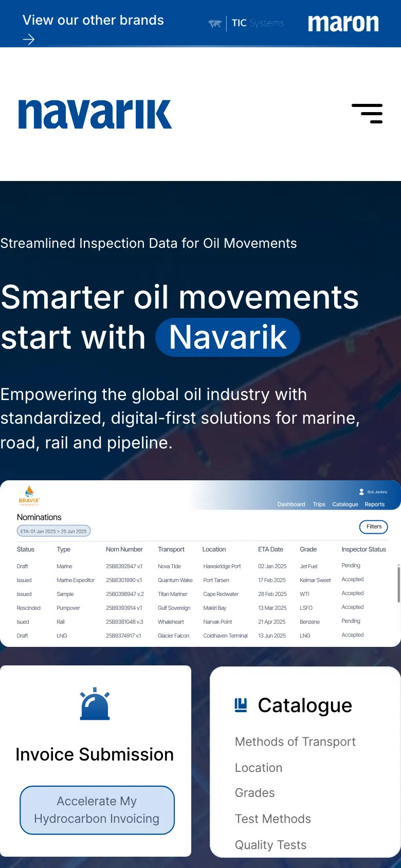The width and height of the screenshot is (401, 868).
Task: Click the Grade column header
Action: point(308,549)
